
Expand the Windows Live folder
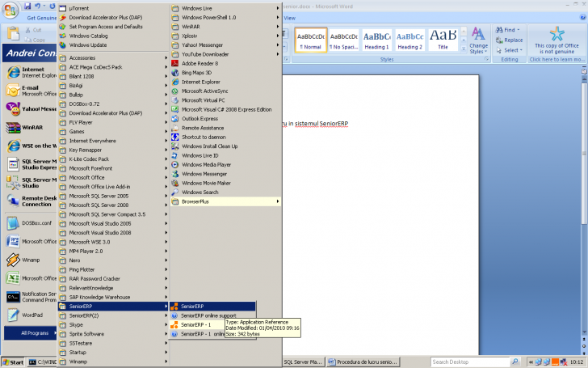pyautogui.click(x=226, y=8)
